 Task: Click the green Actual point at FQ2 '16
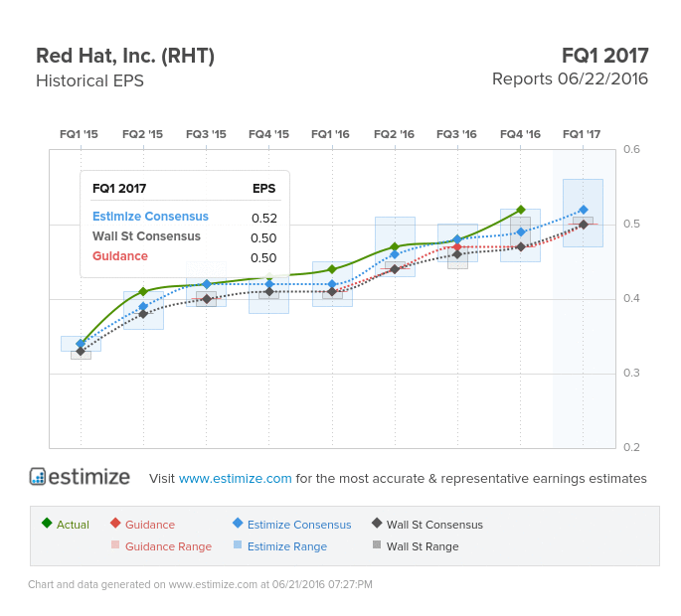(x=395, y=247)
